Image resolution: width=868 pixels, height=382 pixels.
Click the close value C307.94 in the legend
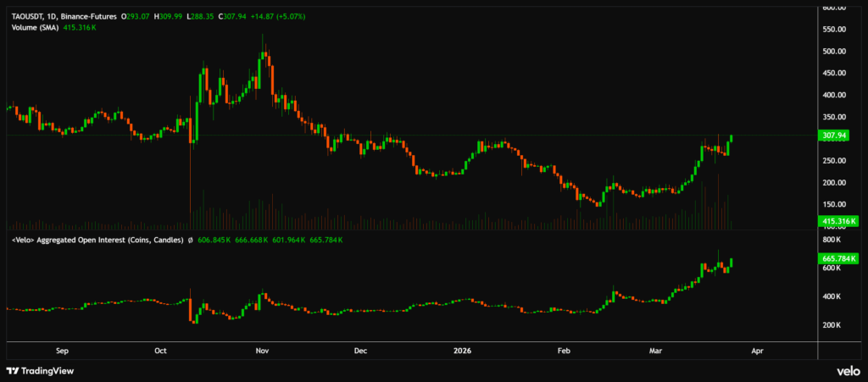[x=233, y=16]
